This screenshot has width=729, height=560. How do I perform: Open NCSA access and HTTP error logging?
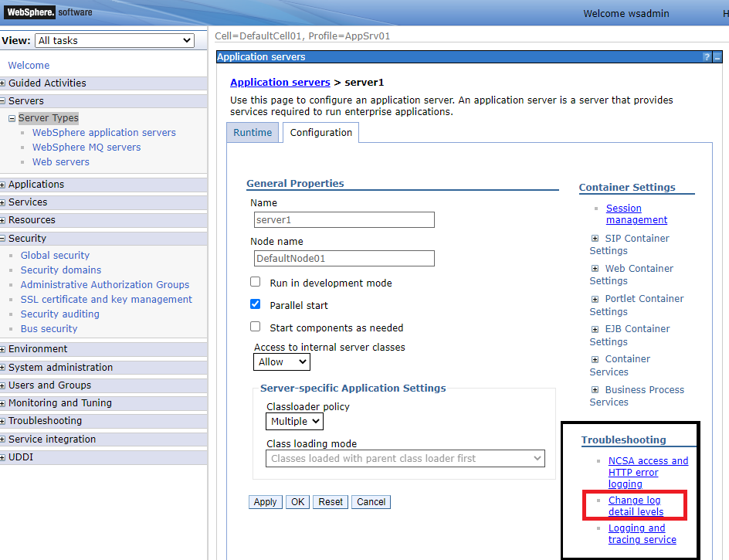pos(648,472)
